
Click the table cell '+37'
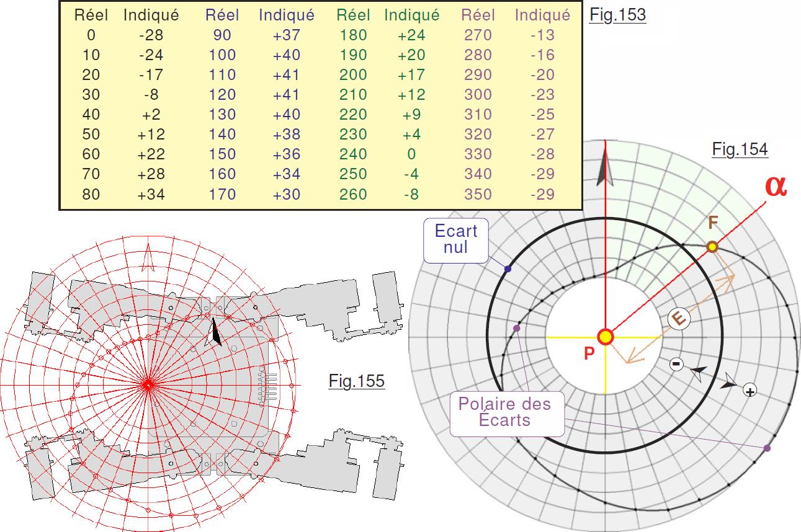pyautogui.click(x=286, y=35)
